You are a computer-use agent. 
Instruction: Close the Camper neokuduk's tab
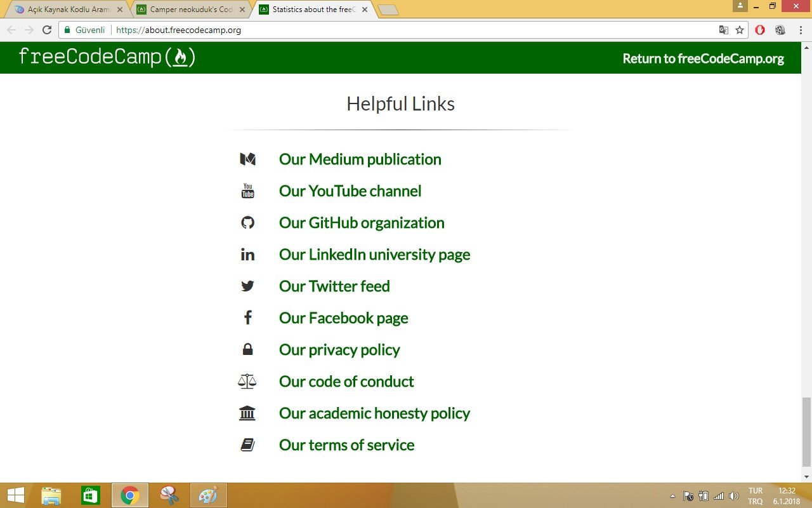[x=242, y=10]
